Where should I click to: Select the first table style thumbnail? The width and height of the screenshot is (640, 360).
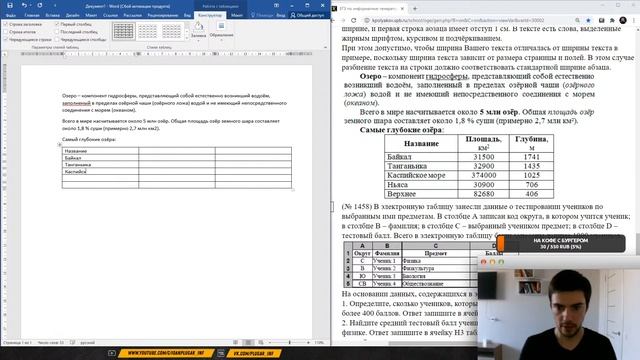(x=123, y=31)
